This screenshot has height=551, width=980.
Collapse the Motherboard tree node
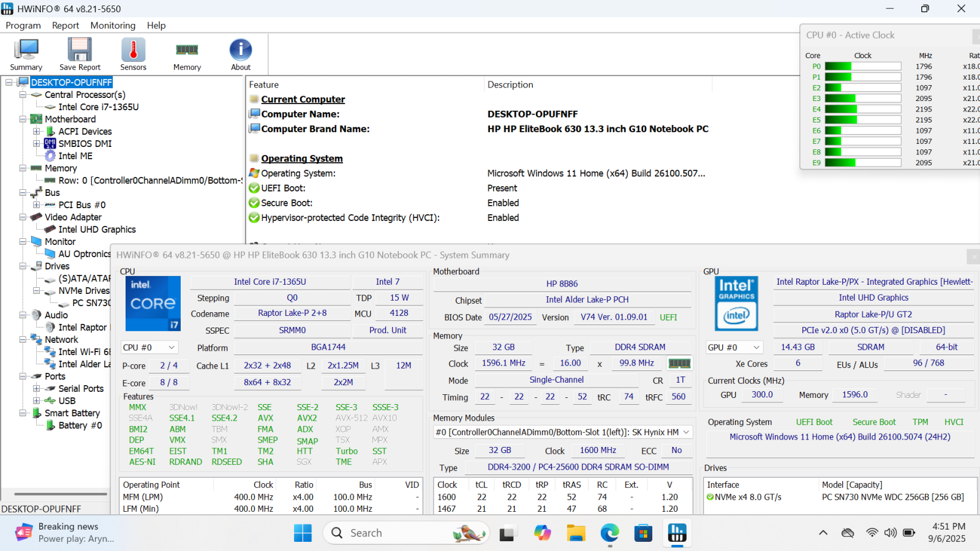pyautogui.click(x=23, y=119)
